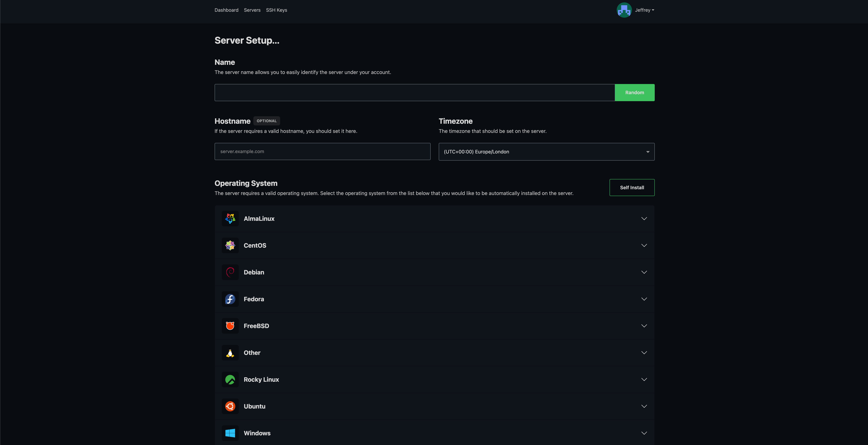Expand the Windows chevron
This screenshot has width=868, height=445.
(x=644, y=433)
